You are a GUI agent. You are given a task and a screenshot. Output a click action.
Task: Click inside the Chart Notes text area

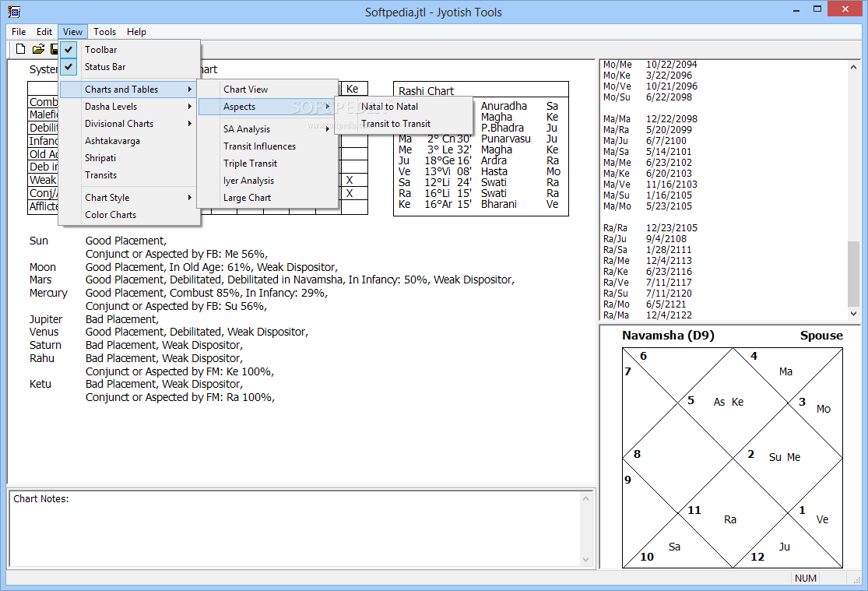coord(295,529)
